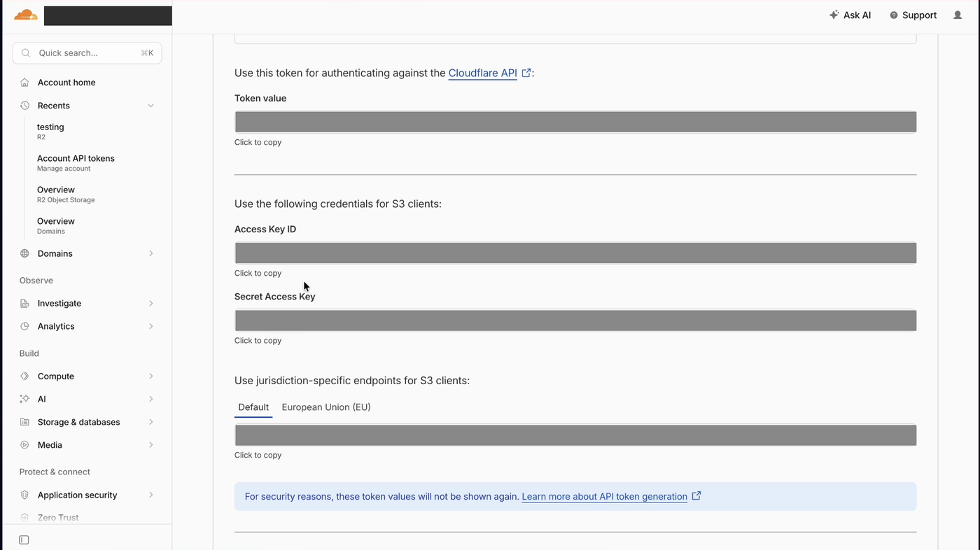Open Overview R2 Object Storage recent item

(66, 194)
